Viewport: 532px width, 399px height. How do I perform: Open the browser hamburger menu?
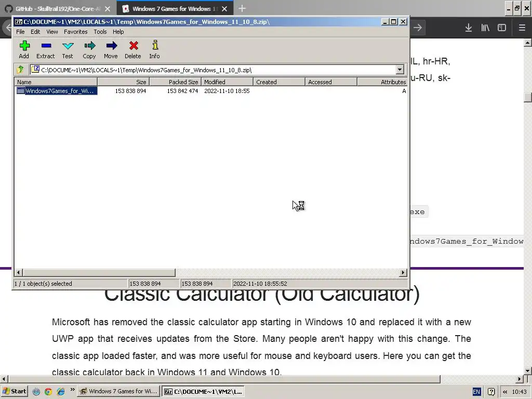[522, 28]
